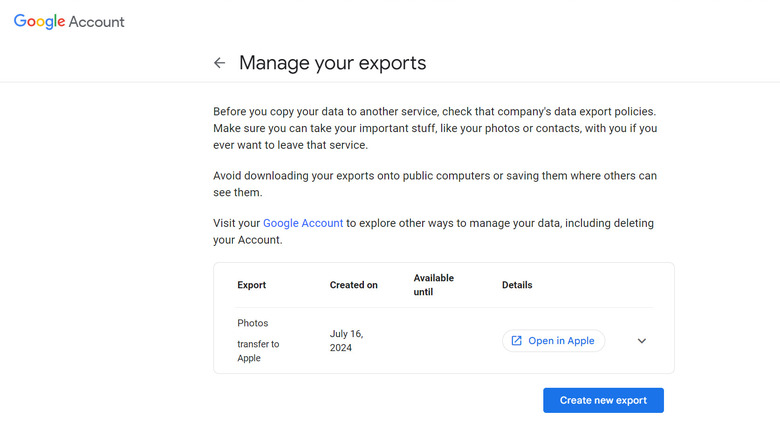The height and width of the screenshot is (438, 780).
Task: Click the Manage your exports page title
Action: coord(332,63)
